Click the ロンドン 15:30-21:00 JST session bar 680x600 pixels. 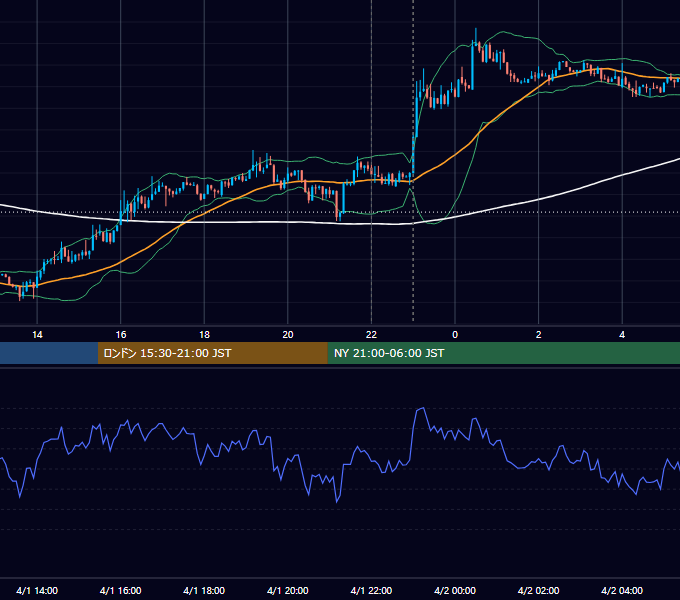(x=212, y=353)
